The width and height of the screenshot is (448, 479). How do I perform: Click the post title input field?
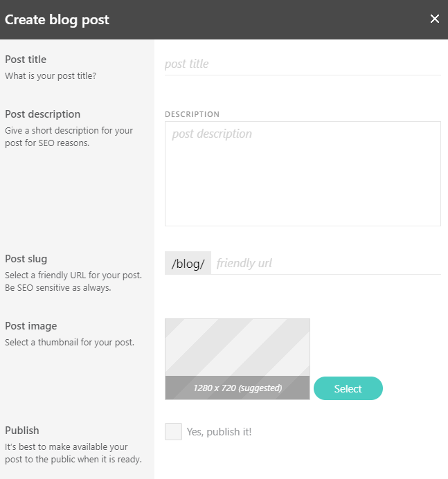(x=303, y=64)
